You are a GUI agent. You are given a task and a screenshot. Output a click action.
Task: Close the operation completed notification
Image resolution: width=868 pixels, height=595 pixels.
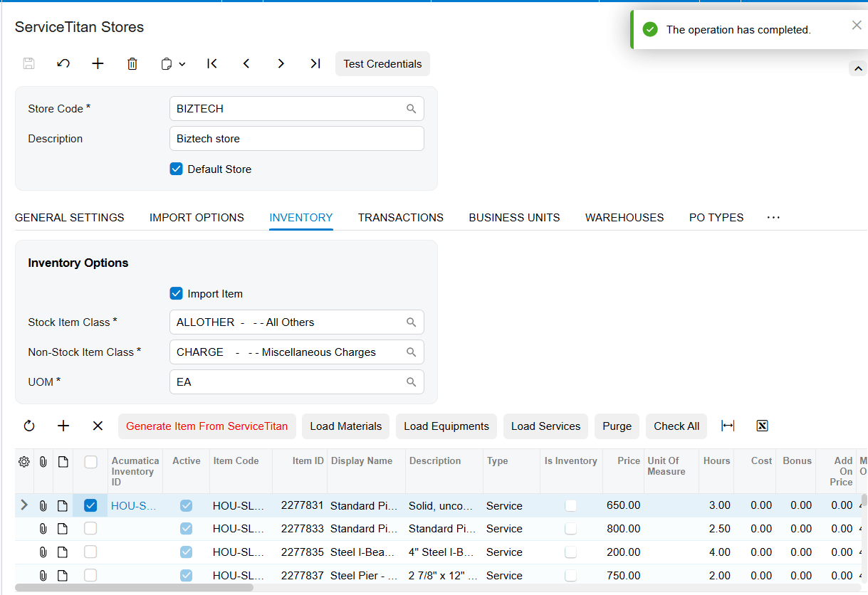857,26
